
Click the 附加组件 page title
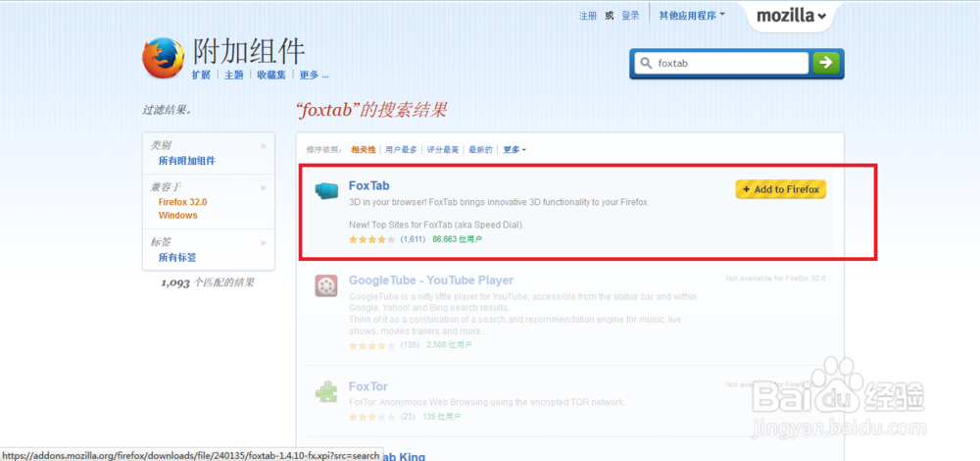coord(249,51)
